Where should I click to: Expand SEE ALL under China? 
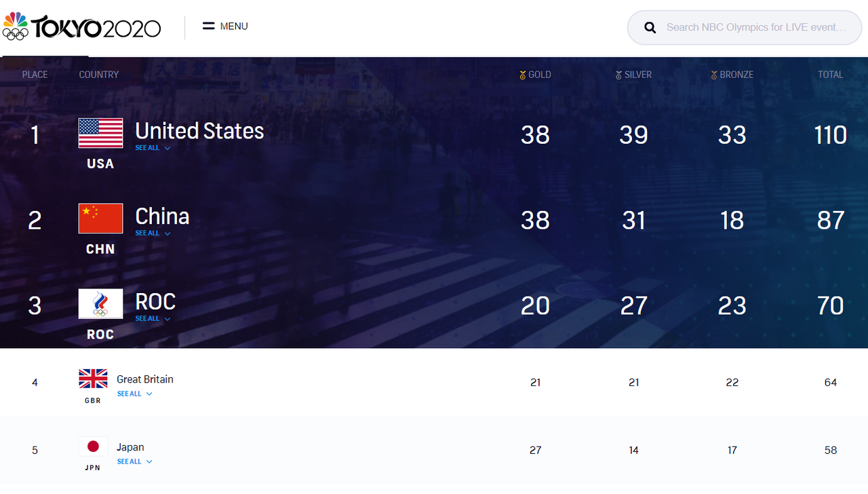coord(153,233)
